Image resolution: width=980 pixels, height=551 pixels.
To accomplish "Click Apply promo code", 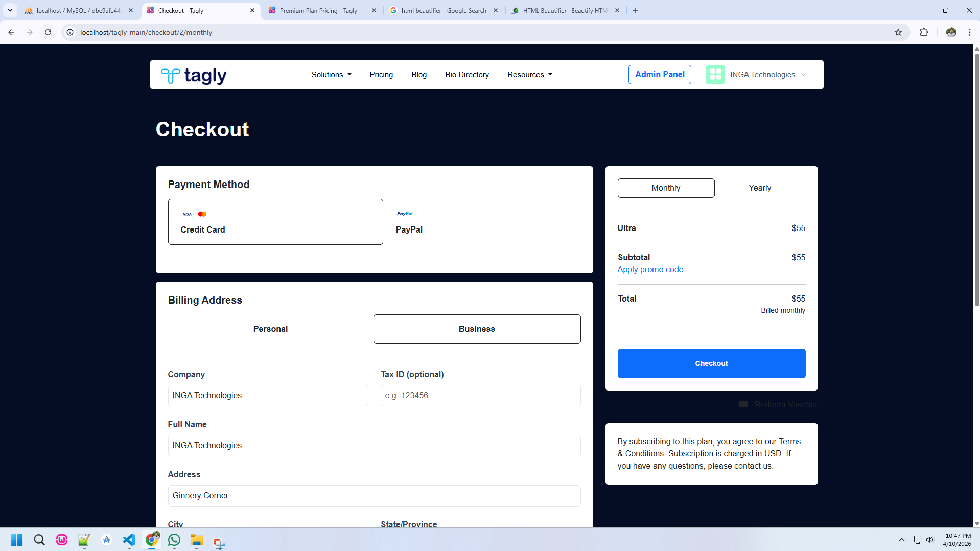I will pyautogui.click(x=650, y=269).
